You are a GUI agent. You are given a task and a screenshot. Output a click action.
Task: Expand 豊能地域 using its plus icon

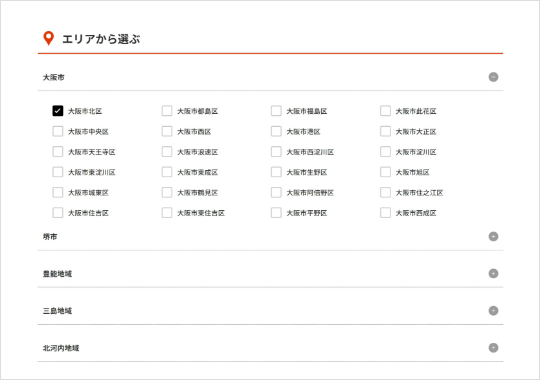493,273
